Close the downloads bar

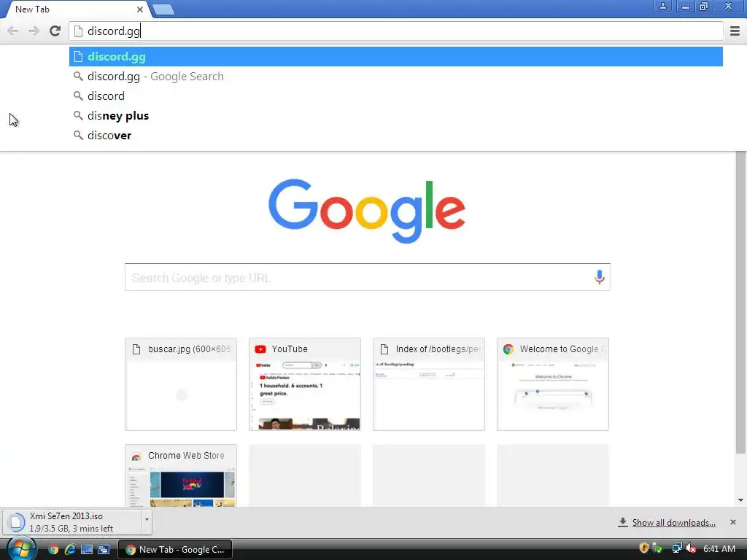click(732, 522)
